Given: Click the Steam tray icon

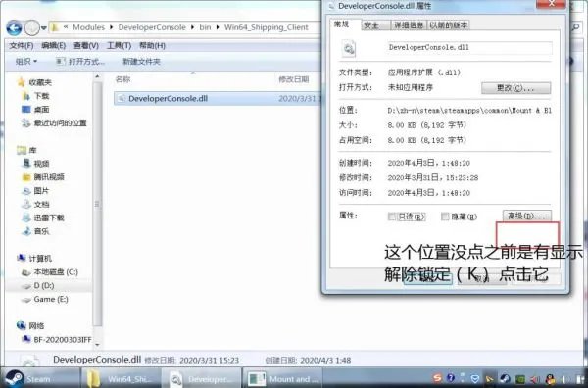Looking at the screenshot, I should click(505, 378).
